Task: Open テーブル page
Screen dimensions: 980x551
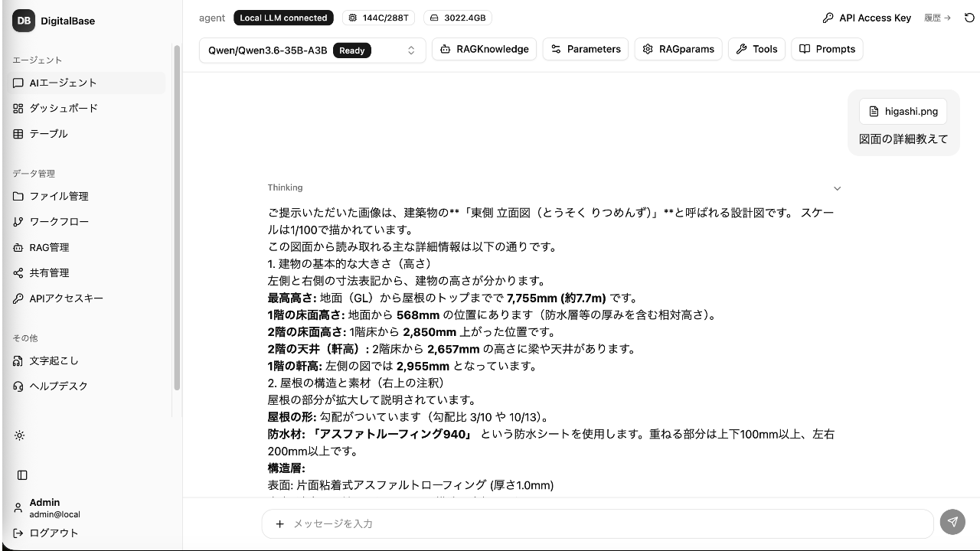Action: tap(88, 133)
